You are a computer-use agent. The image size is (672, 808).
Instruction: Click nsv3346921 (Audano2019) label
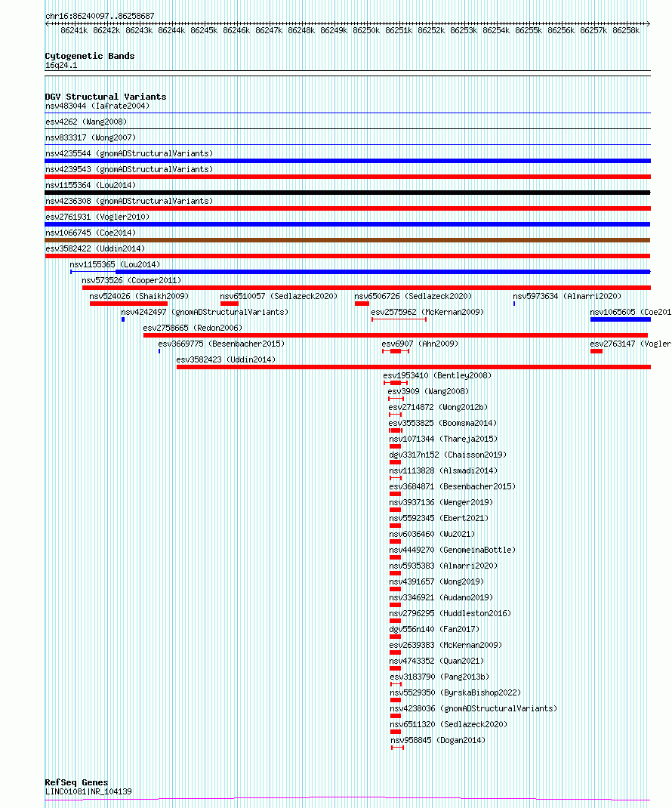pos(442,598)
